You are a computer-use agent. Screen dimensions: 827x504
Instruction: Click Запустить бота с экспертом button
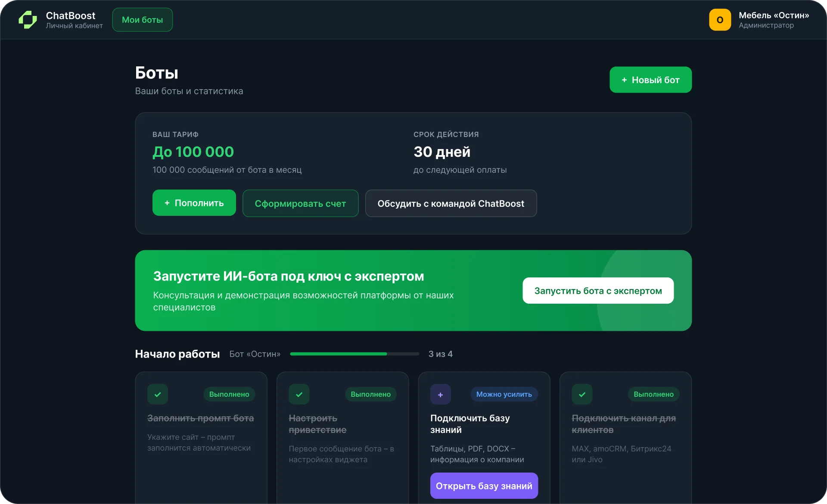[598, 291]
